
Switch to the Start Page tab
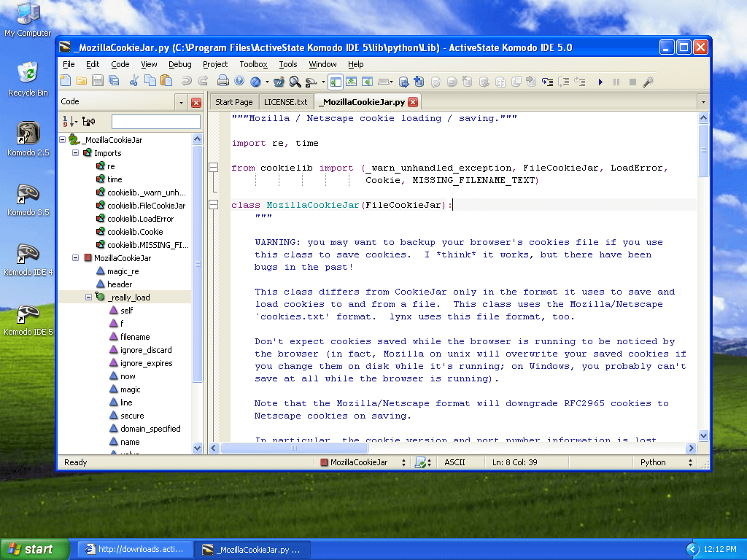click(234, 102)
